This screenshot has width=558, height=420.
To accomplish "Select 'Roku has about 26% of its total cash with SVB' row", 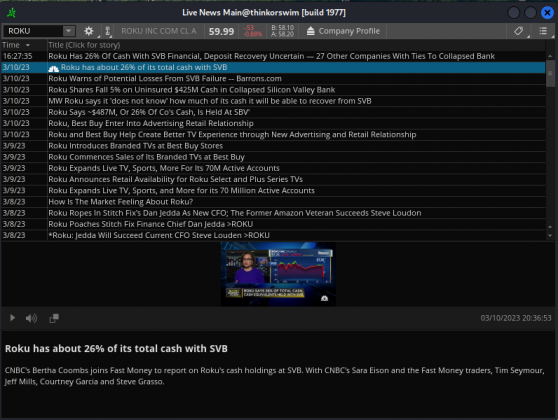I will click(273, 67).
